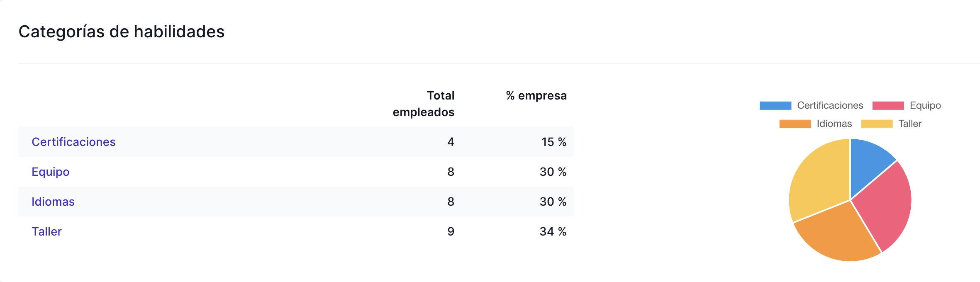Image resolution: width=980 pixels, height=282 pixels.
Task: Click the Equipo category name
Action: (x=51, y=172)
